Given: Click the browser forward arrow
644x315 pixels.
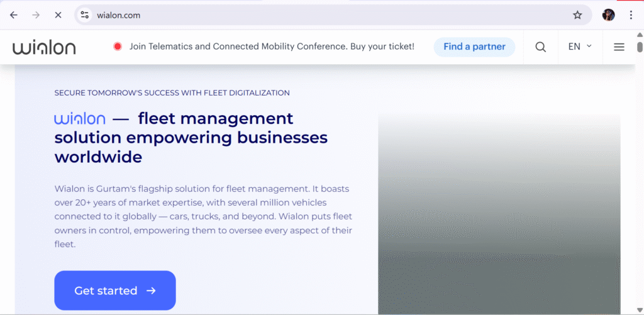Looking at the screenshot, I should 36,15.
